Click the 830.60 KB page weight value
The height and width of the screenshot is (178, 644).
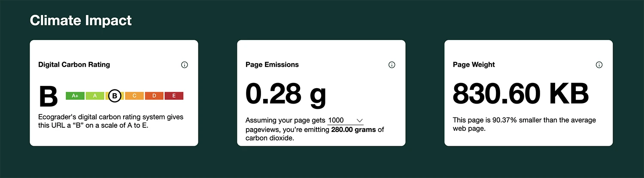coord(520,93)
